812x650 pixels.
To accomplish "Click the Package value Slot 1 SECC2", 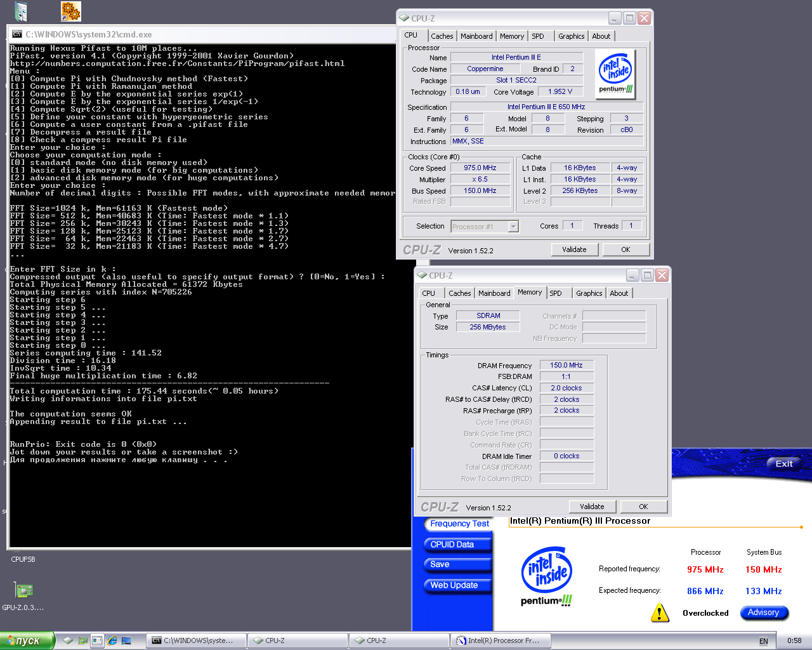I will coord(516,80).
